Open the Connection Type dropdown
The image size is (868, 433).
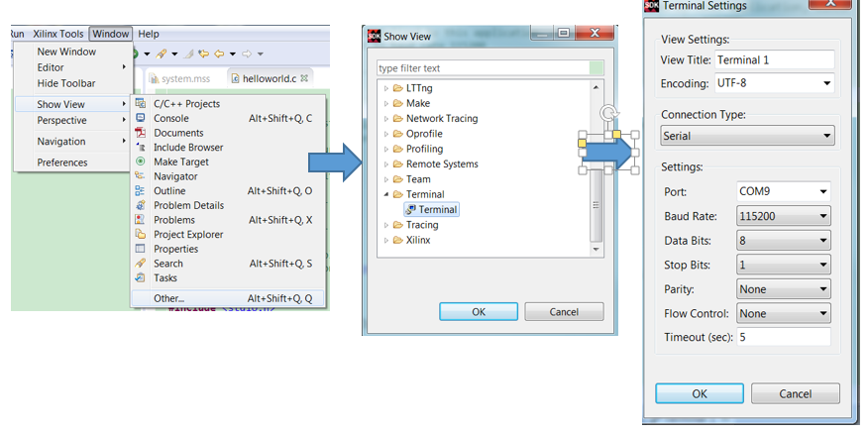tap(747, 136)
